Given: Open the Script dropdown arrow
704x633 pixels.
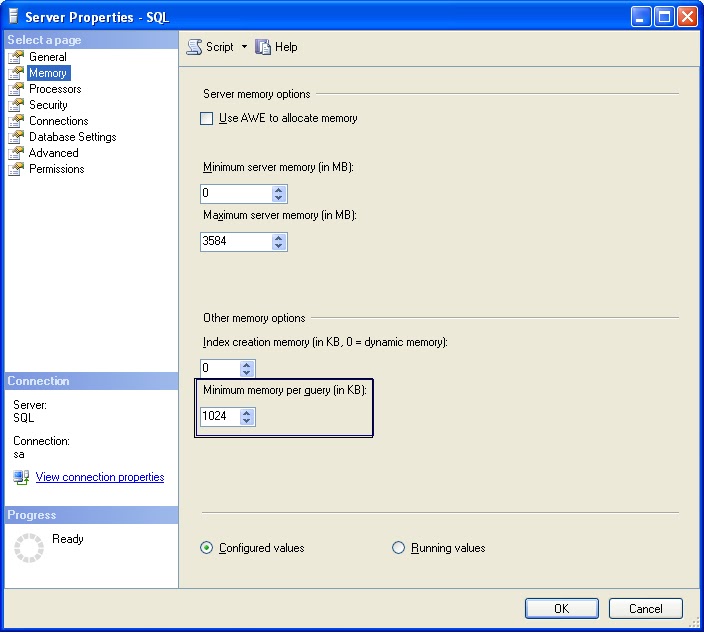Looking at the screenshot, I should tap(244, 46).
